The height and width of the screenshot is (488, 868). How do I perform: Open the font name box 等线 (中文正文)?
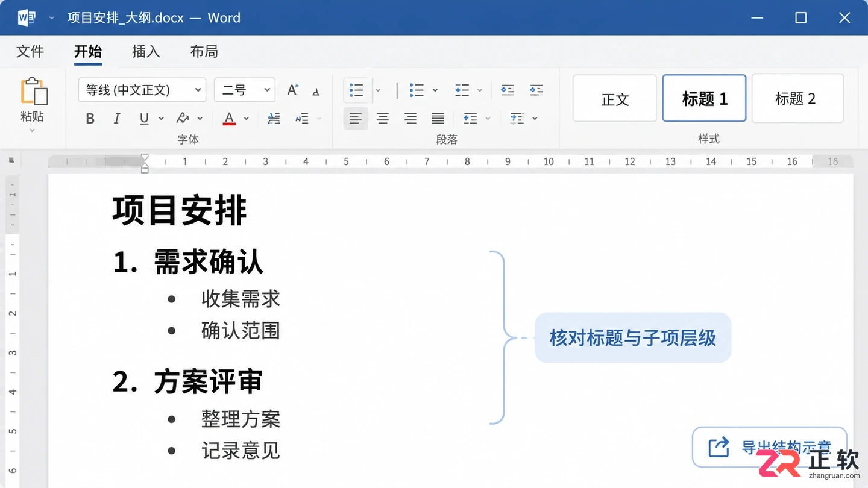pyautogui.click(x=142, y=90)
